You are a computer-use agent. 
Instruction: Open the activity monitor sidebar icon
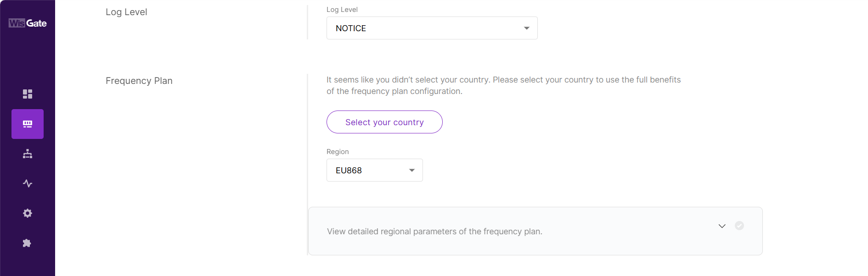(28, 183)
